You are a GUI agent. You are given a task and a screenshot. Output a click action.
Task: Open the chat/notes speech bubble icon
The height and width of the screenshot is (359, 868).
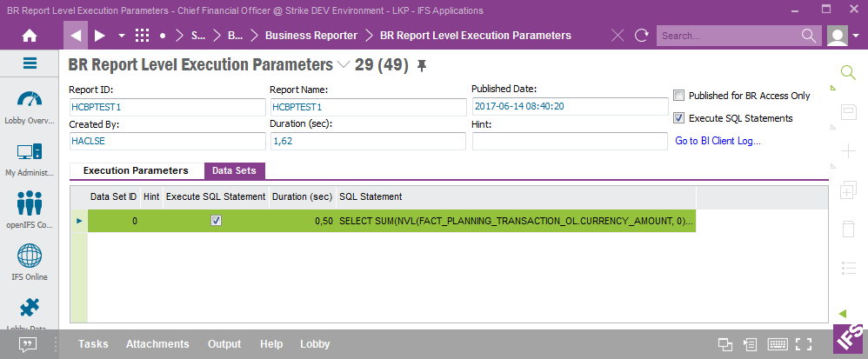tap(27, 344)
